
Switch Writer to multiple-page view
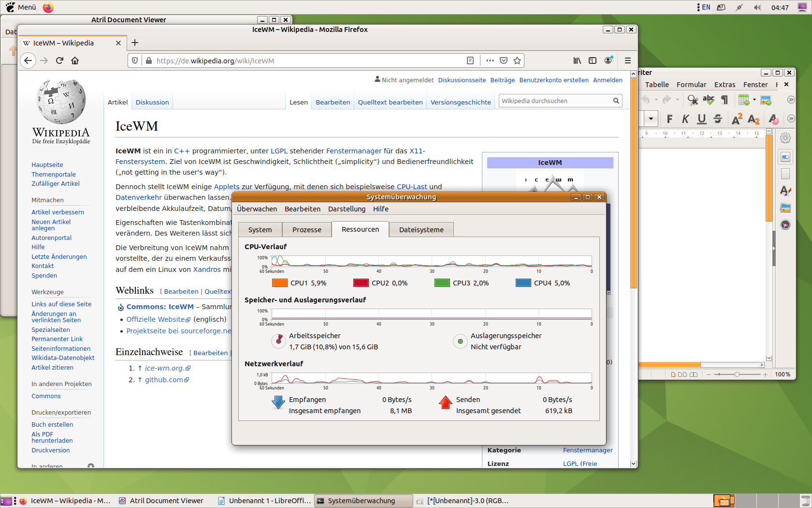pyautogui.click(x=682, y=374)
